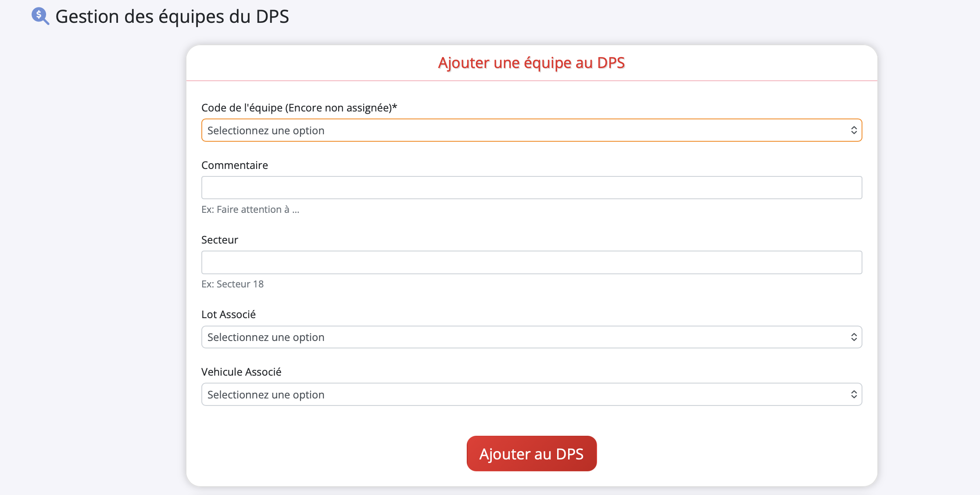Click the up-down arrows of Vehicule Associé
The height and width of the screenshot is (495, 980).
854,395
